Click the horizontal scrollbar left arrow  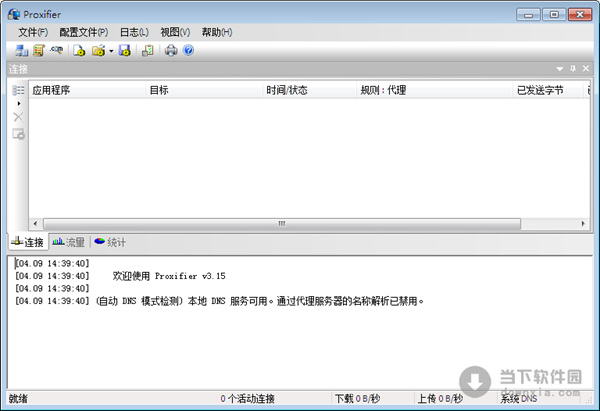(x=35, y=223)
